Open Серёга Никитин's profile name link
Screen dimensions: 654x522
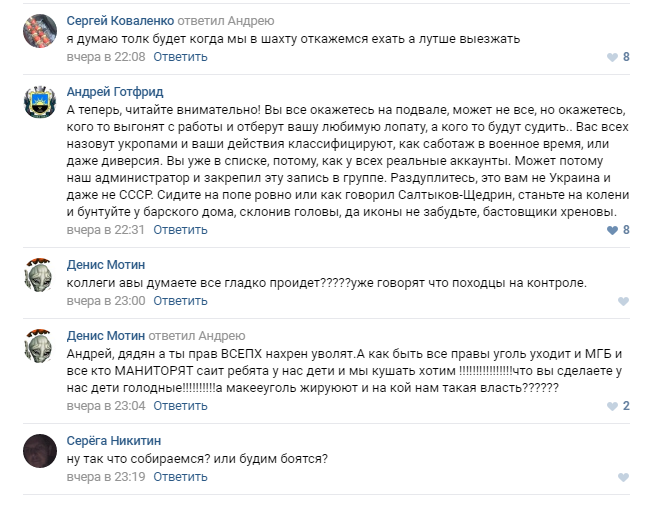point(113,441)
